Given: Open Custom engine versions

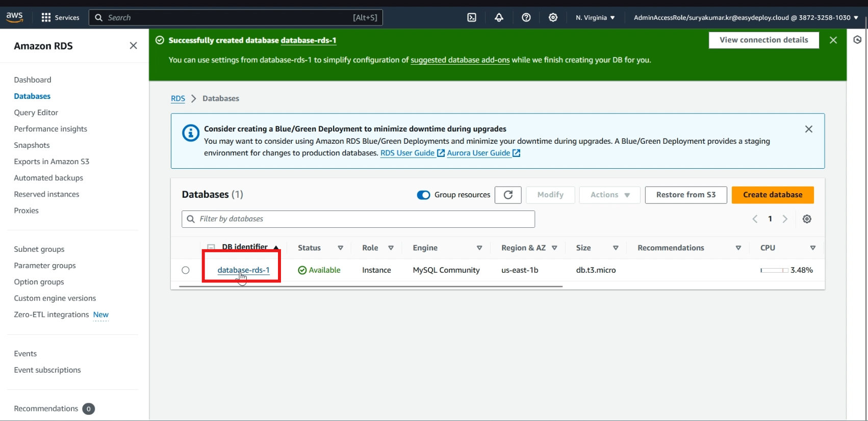Looking at the screenshot, I should point(55,298).
